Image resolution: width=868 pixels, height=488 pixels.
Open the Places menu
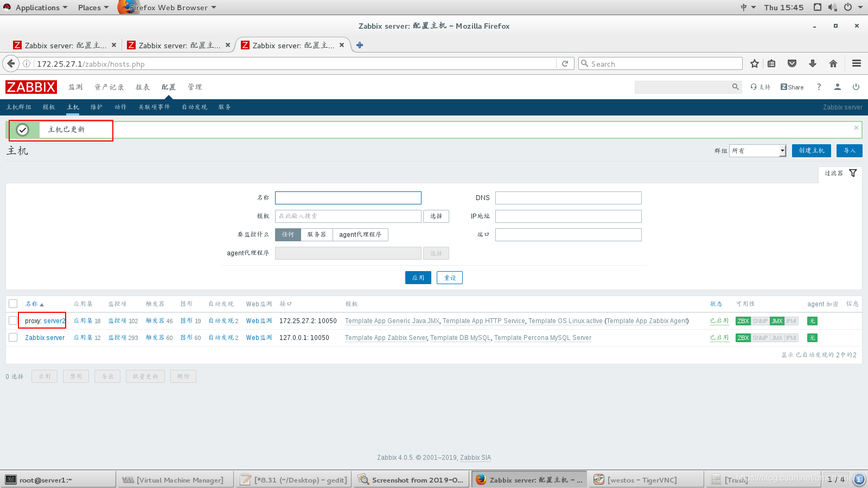[x=93, y=8]
